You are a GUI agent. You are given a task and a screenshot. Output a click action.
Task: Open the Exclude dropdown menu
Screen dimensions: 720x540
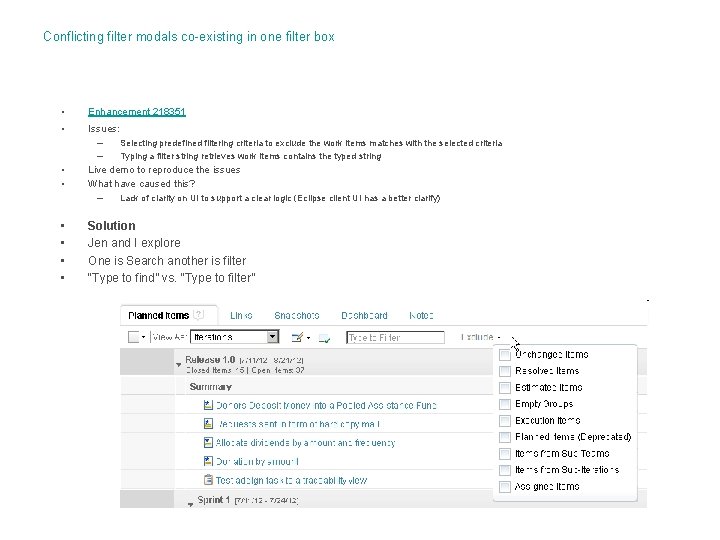pyautogui.click(x=481, y=337)
